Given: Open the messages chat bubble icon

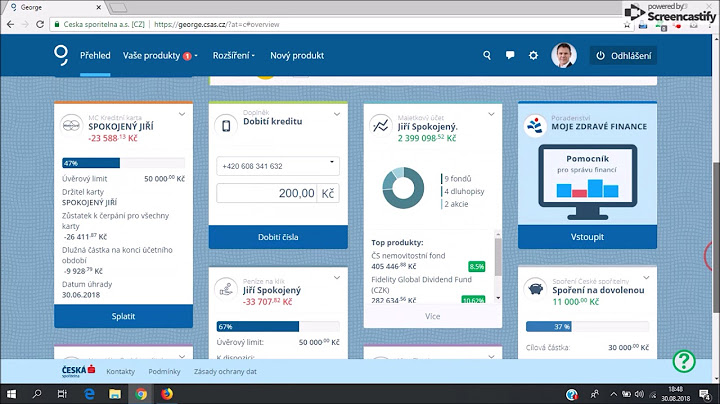Looking at the screenshot, I should click(510, 55).
